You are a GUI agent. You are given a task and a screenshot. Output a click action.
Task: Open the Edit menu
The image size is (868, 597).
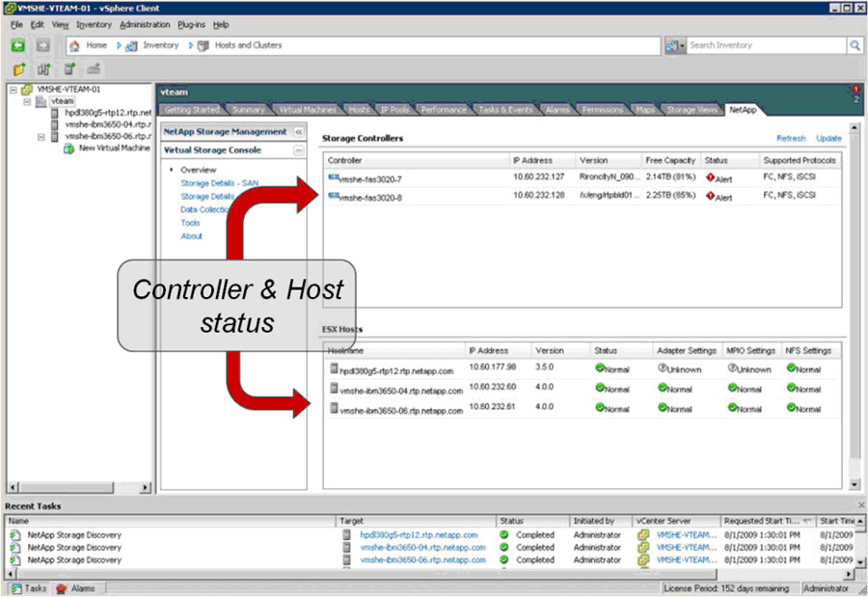(37, 25)
